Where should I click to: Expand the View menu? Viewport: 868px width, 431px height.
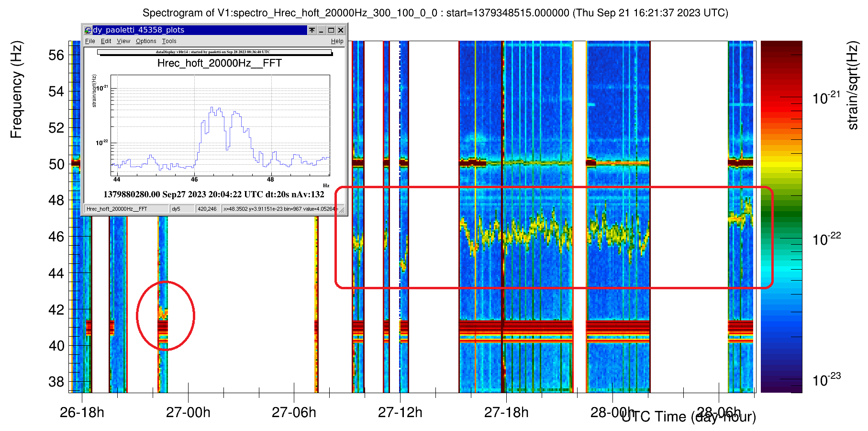tap(123, 41)
